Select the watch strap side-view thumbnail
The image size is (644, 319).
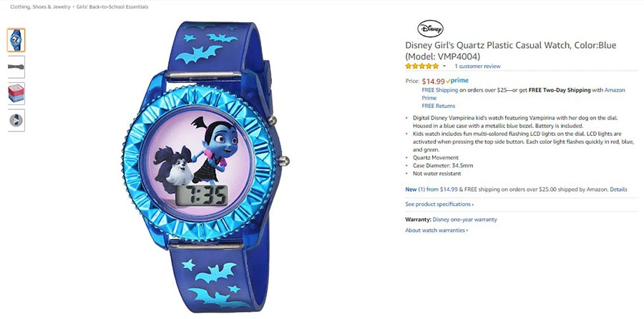(x=16, y=67)
